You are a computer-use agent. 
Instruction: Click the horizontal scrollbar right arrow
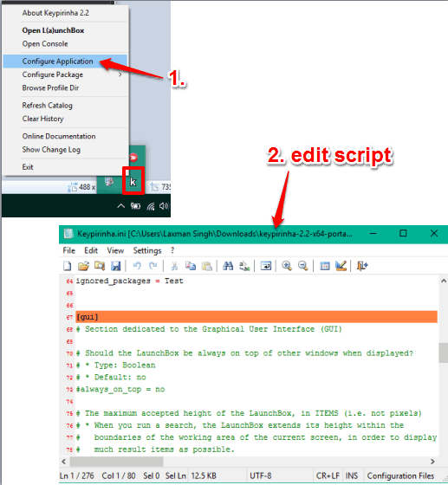coord(432,462)
